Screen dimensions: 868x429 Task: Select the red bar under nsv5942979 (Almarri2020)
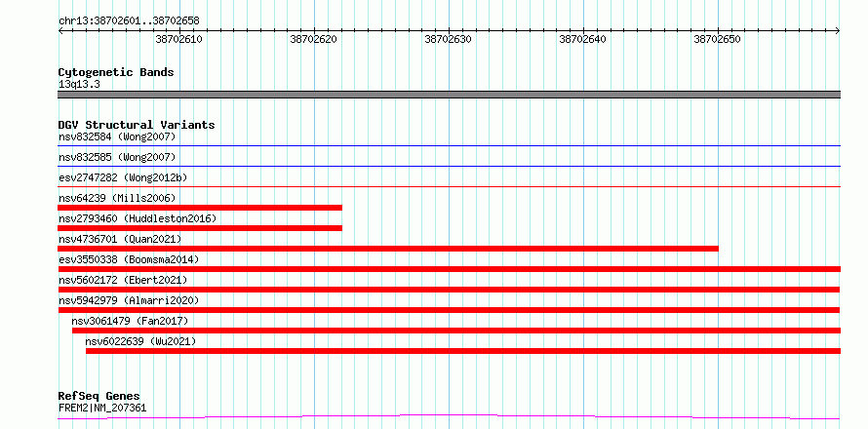449,310
